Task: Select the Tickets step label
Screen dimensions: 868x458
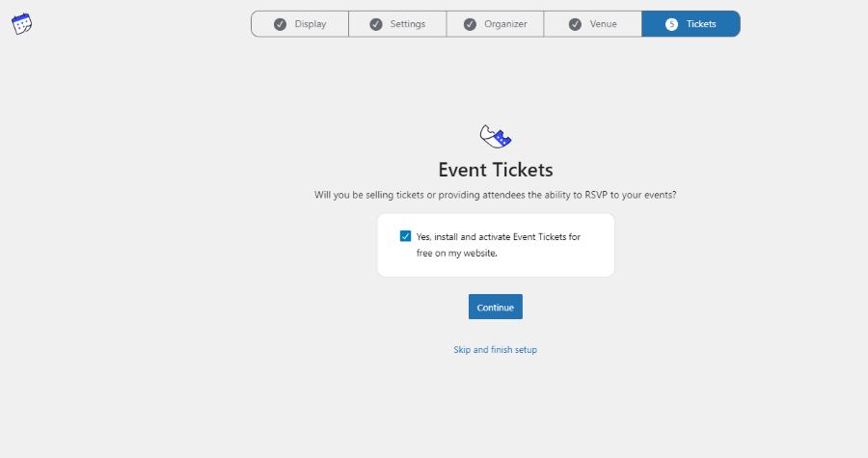Action: pyautogui.click(x=701, y=24)
